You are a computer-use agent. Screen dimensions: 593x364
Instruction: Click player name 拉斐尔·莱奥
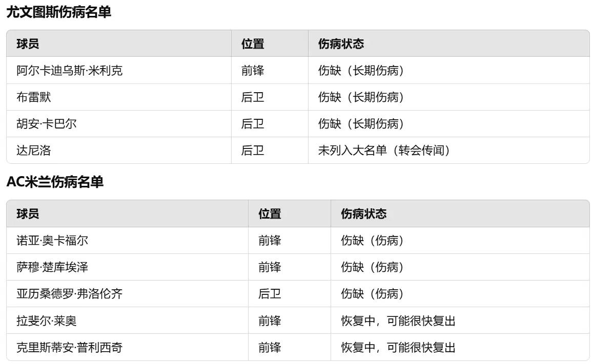(x=46, y=320)
